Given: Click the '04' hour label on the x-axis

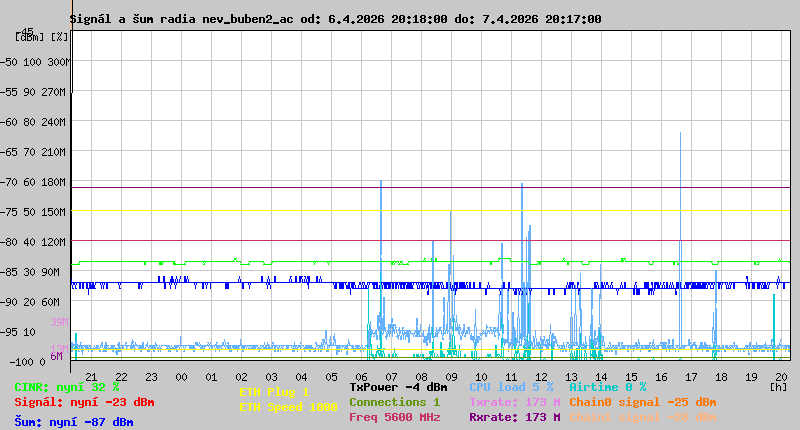Looking at the screenshot, I should pos(302,377).
